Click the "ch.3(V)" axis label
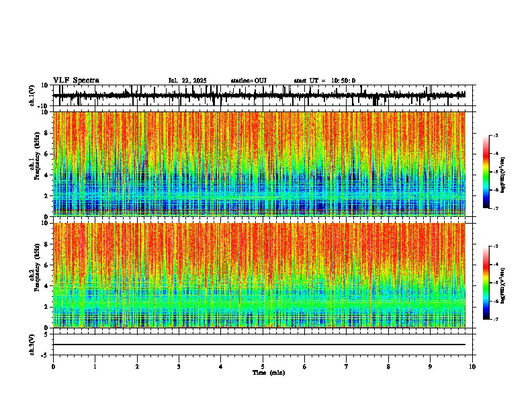Screen dimensions: 532x411 click(32, 345)
